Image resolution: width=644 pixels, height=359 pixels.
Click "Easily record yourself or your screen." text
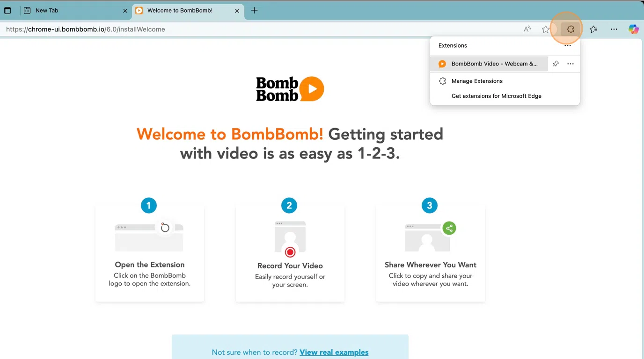click(290, 280)
